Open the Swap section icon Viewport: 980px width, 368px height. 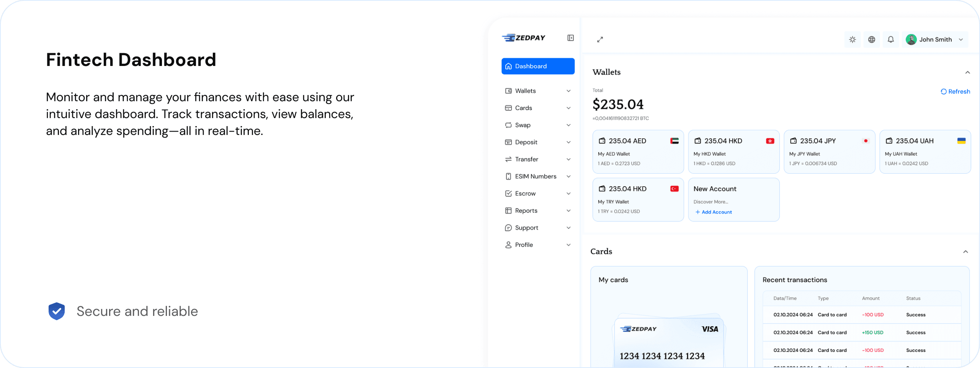[x=508, y=125]
